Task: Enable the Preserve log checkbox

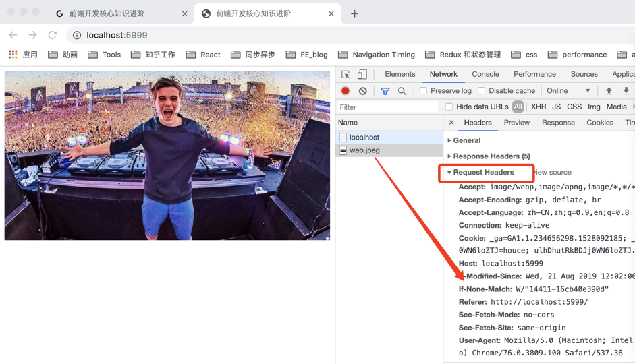Action: [x=423, y=91]
